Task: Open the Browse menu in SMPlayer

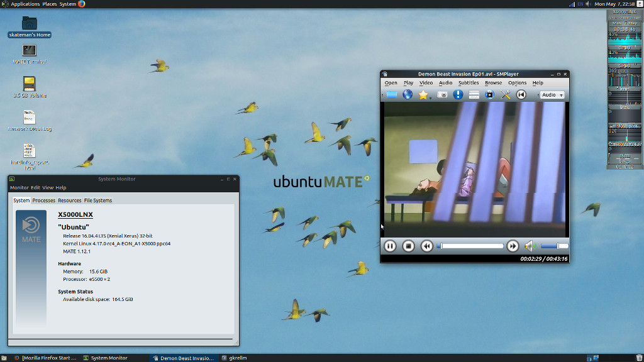Action: (493, 83)
